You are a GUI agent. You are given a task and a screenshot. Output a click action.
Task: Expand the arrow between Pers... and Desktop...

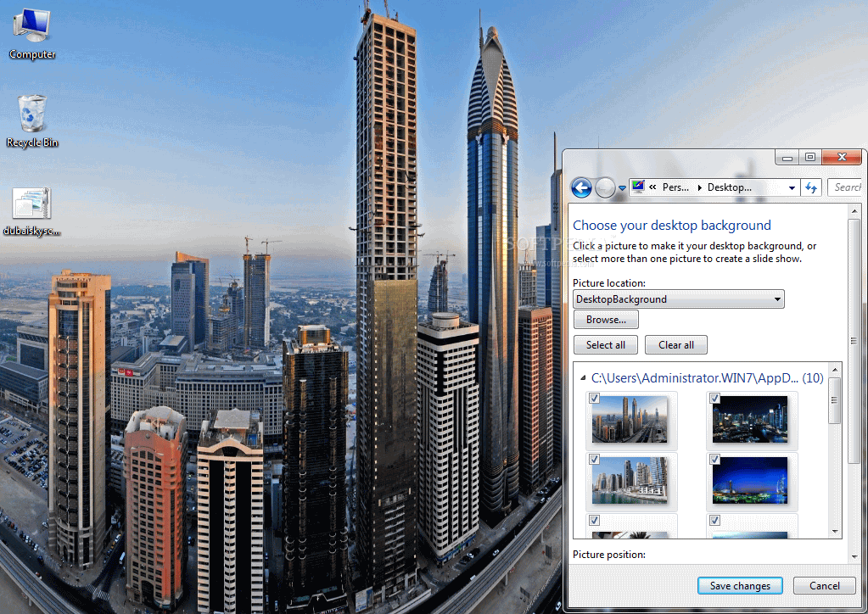tap(700, 187)
